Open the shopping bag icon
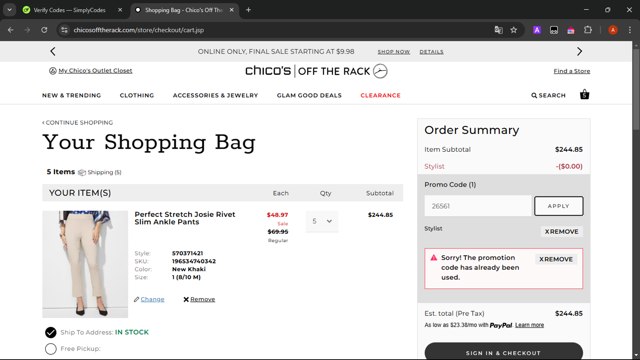 click(x=584, y=94)
